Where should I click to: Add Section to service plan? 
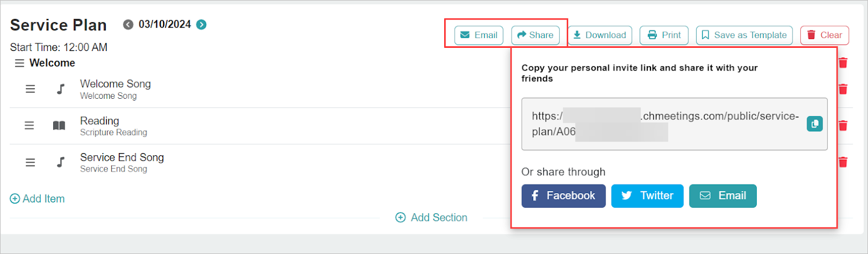[x=431, y=218]
